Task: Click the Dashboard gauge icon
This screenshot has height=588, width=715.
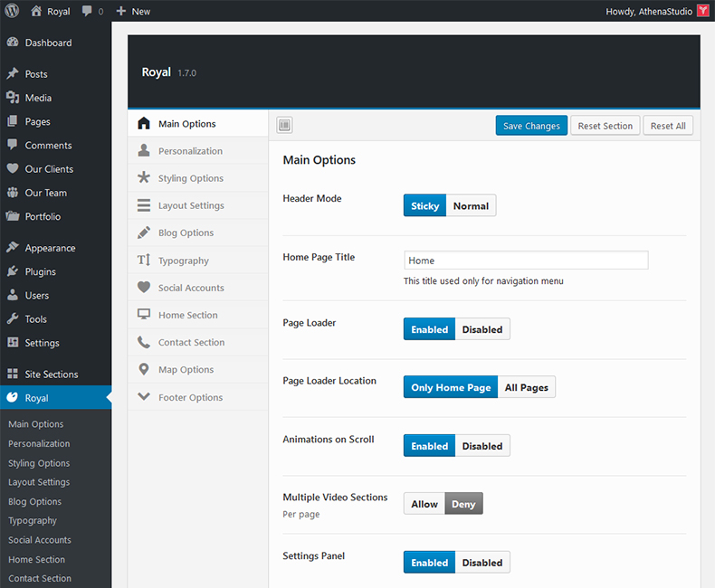Action: pos(13,43)
